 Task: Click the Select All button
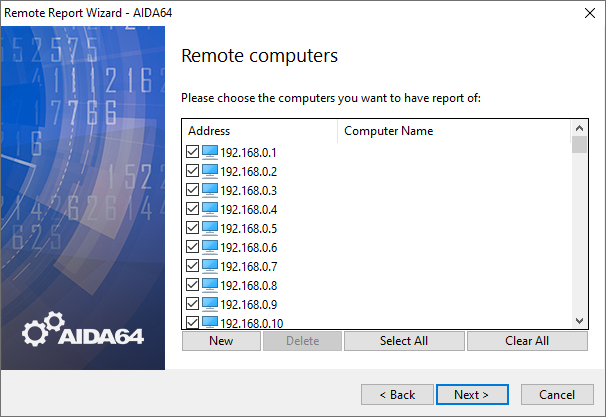[x=404, y=341]
